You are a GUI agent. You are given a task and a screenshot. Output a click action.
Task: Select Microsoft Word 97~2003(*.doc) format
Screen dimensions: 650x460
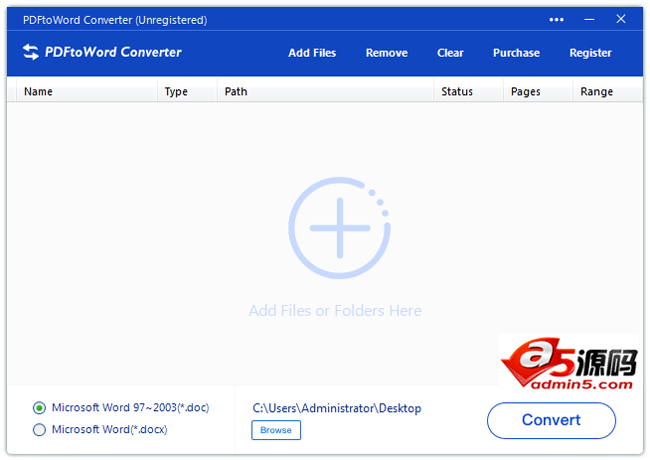(x=40, y=408)
